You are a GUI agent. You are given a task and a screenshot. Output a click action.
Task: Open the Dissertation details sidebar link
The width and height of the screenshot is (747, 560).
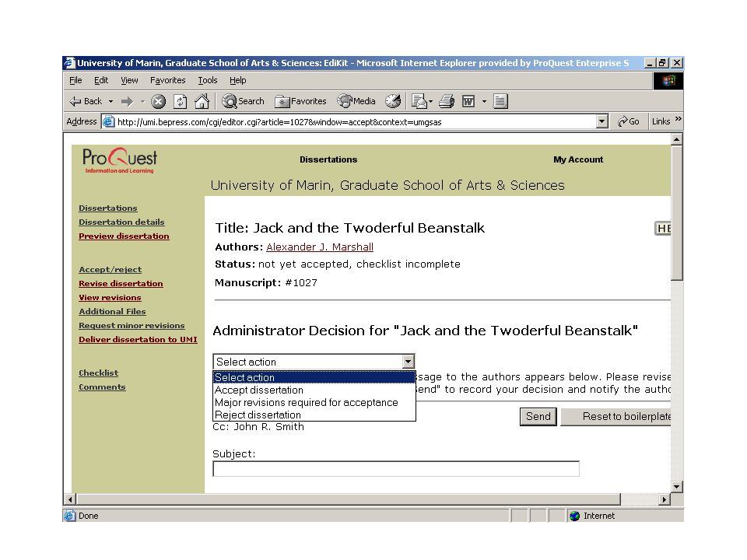(121, 222)
